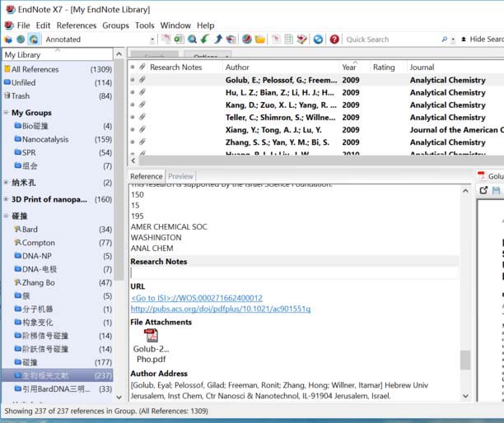The image size is (504, 423).
Task: Click the open-PDF-externally icon in the PDF panel
Action: 483,191
